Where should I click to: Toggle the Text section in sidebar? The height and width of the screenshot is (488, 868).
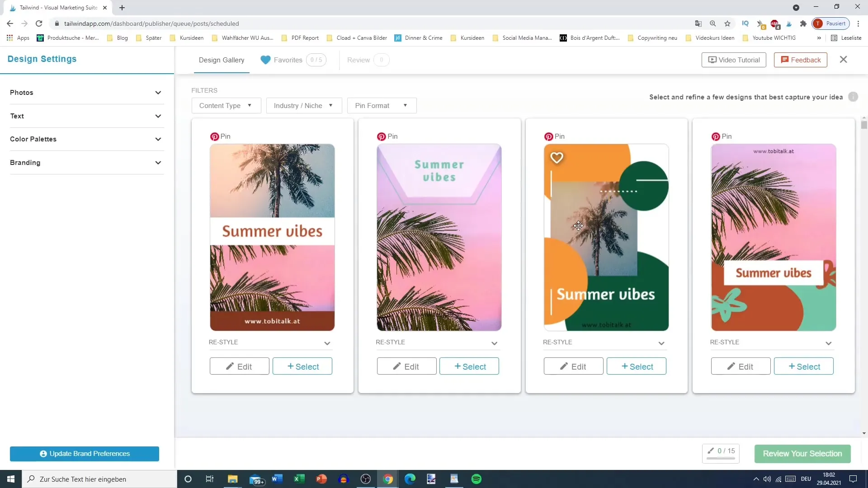pos(85,116)
